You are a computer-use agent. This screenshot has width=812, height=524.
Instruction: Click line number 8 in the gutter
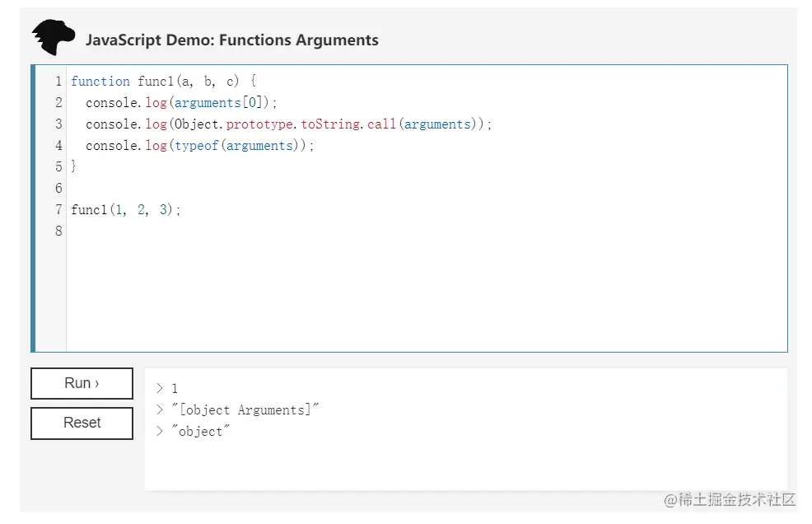click(58, 232)
